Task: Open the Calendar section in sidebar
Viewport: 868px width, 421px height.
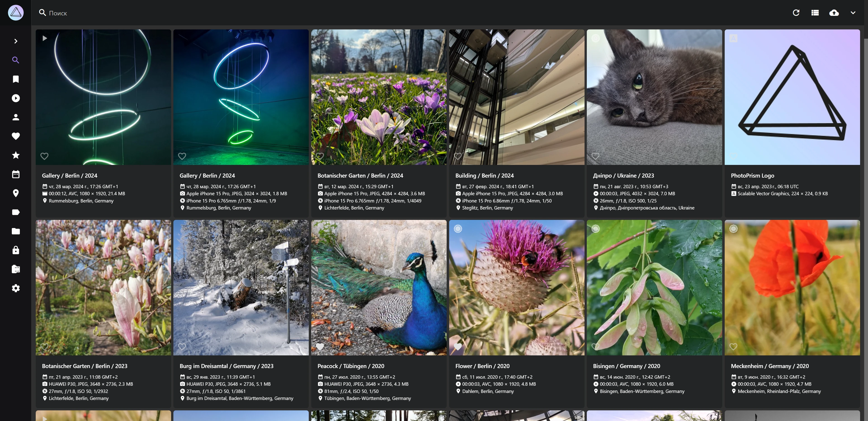Action: [16, 174]
